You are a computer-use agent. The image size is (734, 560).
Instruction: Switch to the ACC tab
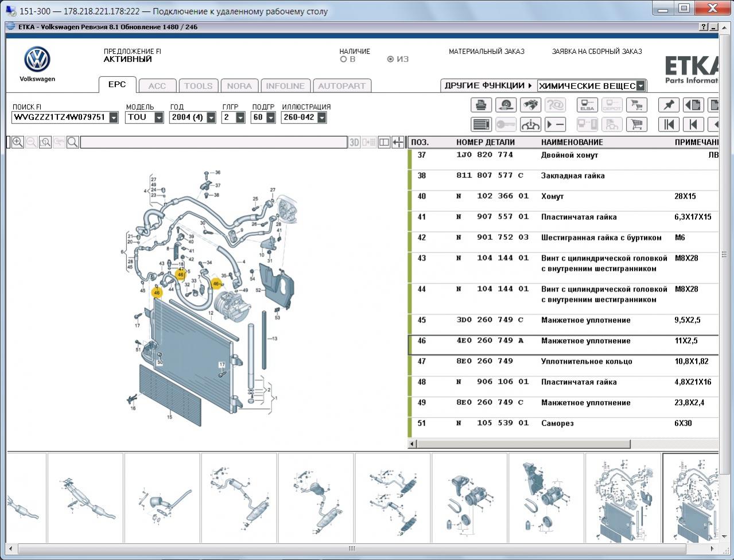coord(157,86)
